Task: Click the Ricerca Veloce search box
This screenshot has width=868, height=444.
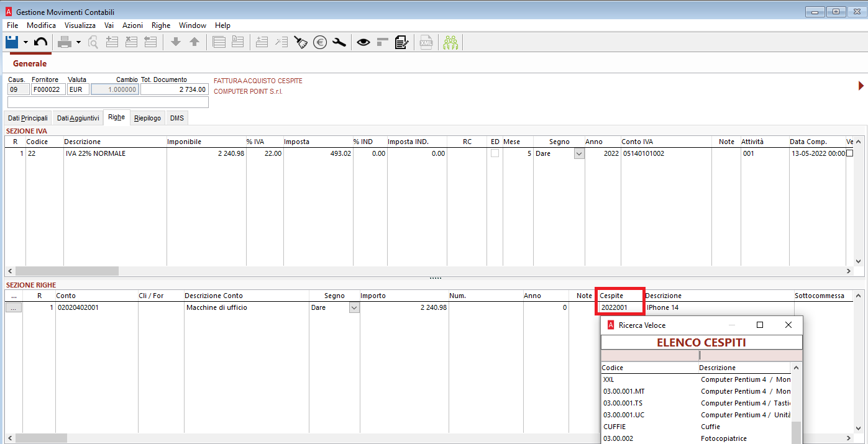Action: click(701, 356)
